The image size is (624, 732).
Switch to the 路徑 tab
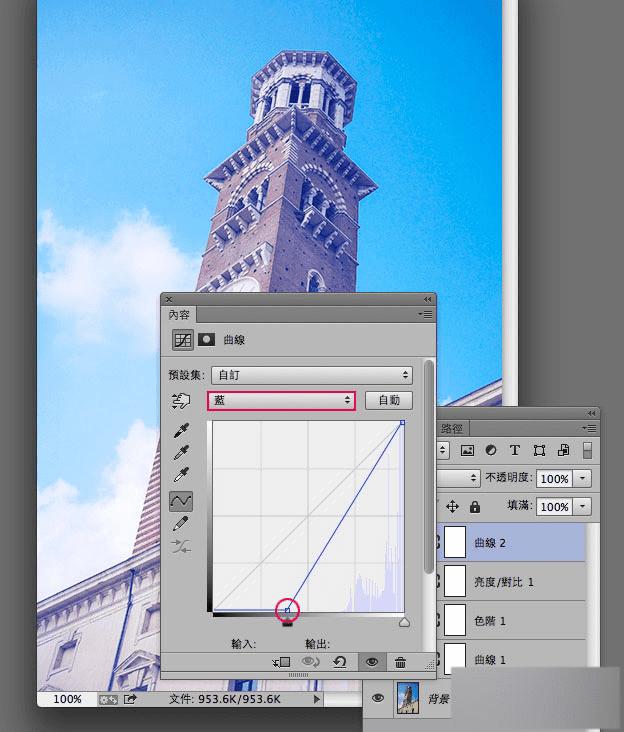(x=451, y=428)
